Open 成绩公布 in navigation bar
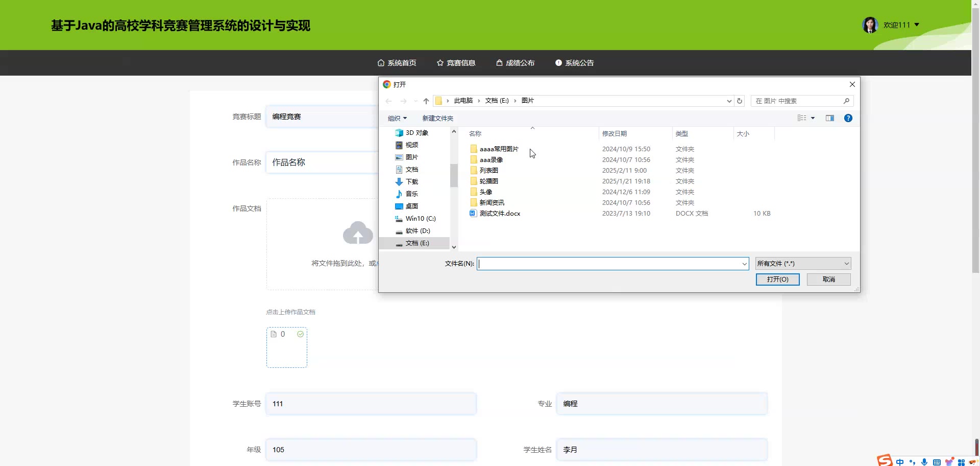The image size is (980, 466). coord(515,63)
